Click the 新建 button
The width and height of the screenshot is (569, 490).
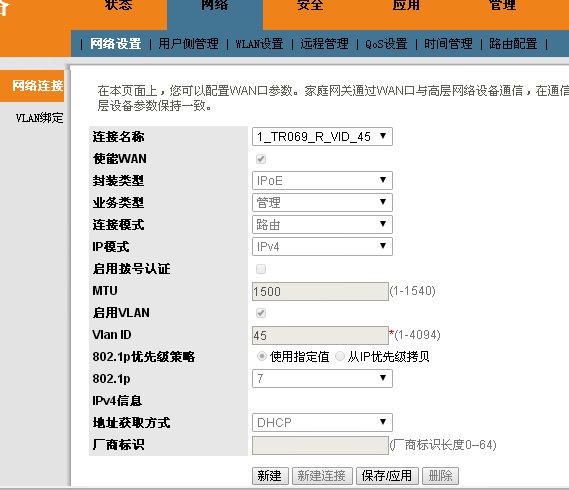[x=270, y=476]
